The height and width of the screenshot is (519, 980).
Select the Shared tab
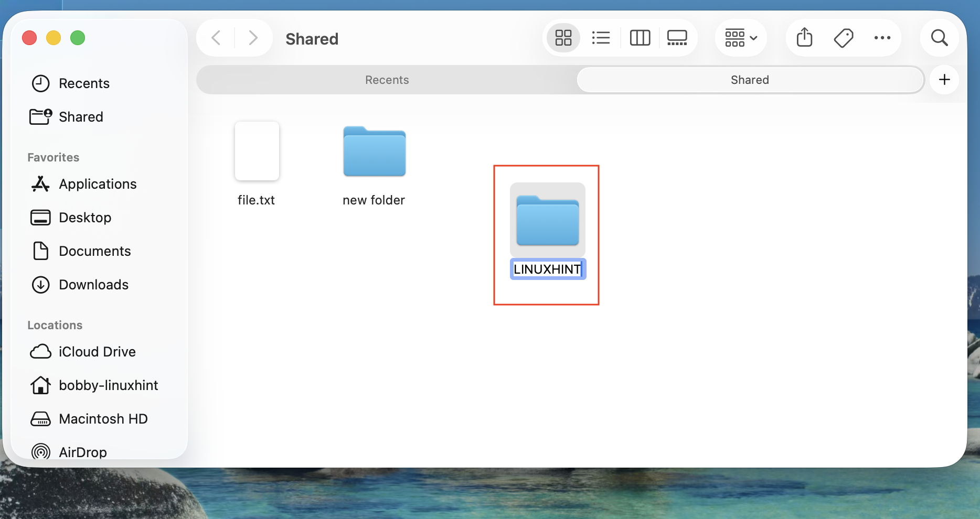point(750,80)
